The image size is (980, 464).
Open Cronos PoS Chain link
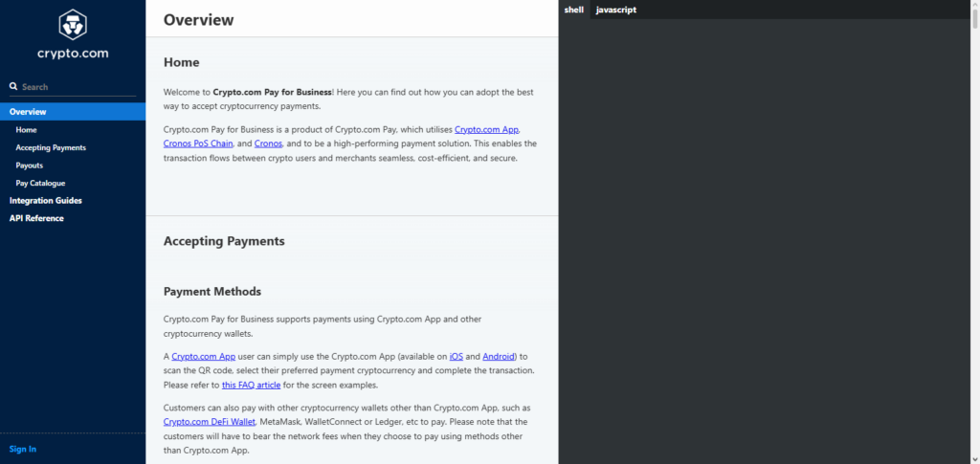pos(198,144)
